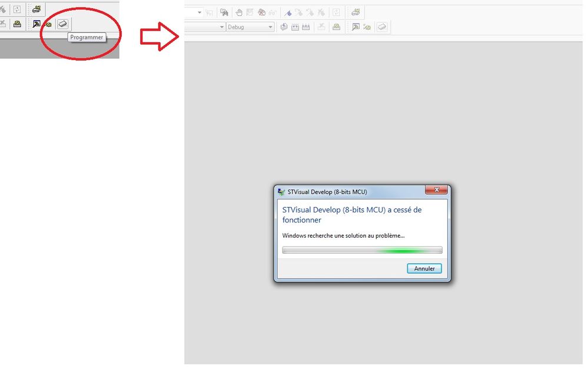This screenshot has width=588, height=369.
Task: Click the binoculars find-in-files icon
Action: coord(224,12)
